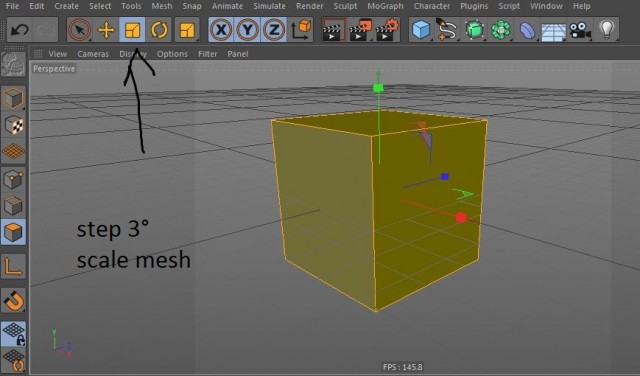Add a Light bulb object
640x376 pixels.
tap(607, 30)
